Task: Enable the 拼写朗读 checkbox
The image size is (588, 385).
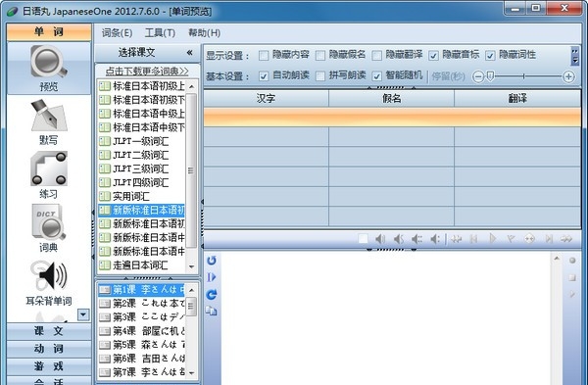Action: tap(320, 76)
